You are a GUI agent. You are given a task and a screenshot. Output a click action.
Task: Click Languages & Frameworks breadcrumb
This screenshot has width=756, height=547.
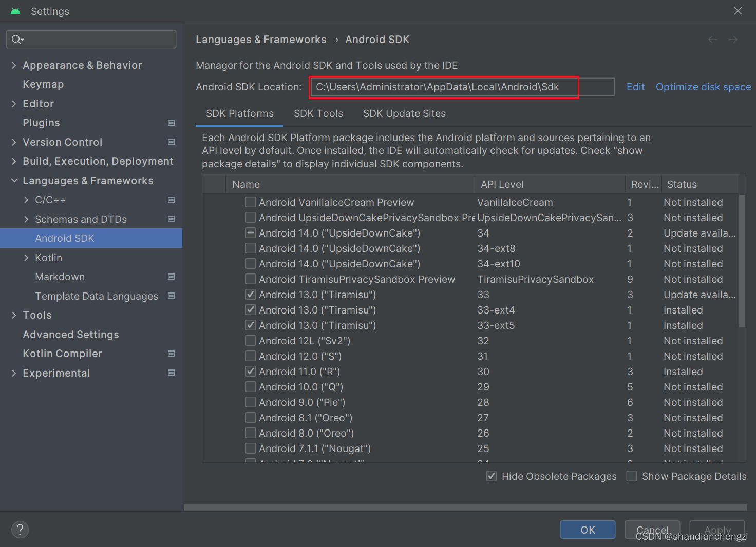(x=261, y=40)
